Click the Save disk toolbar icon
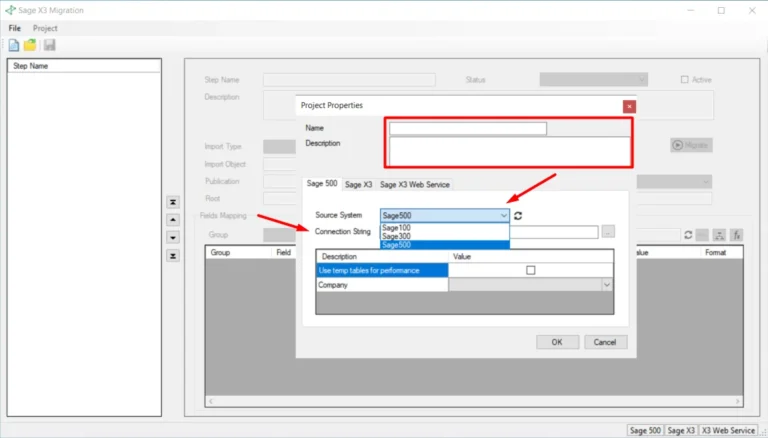The image size is (768, 438). (49, 45)
